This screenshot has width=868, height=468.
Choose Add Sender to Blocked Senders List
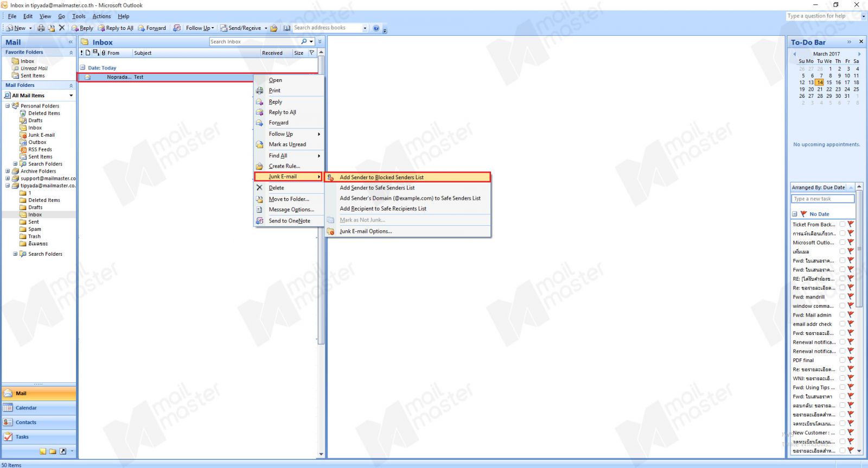pos(407,177)
